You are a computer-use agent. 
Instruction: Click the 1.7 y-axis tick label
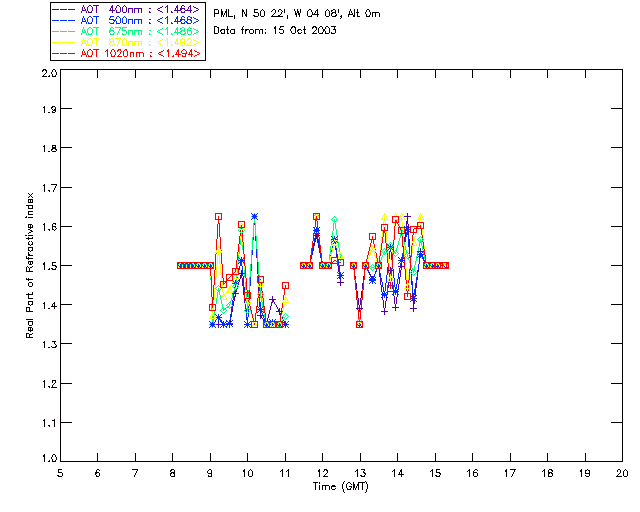coord(49,188)
